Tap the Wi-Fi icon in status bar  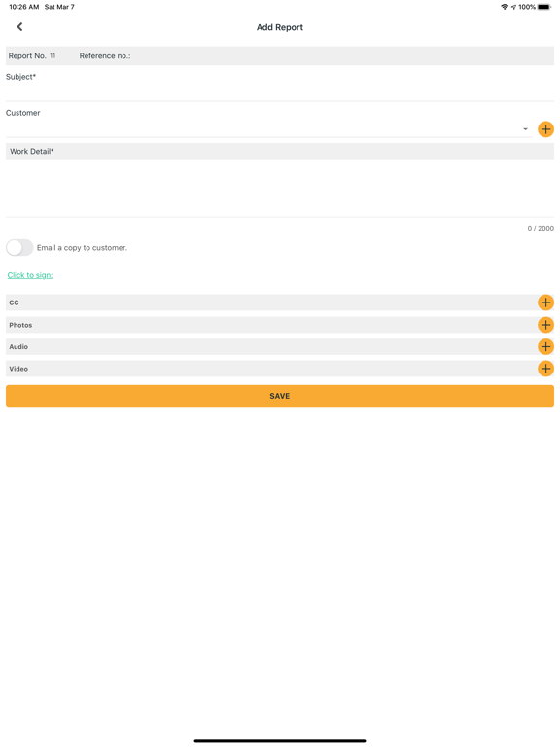[505, 7]
